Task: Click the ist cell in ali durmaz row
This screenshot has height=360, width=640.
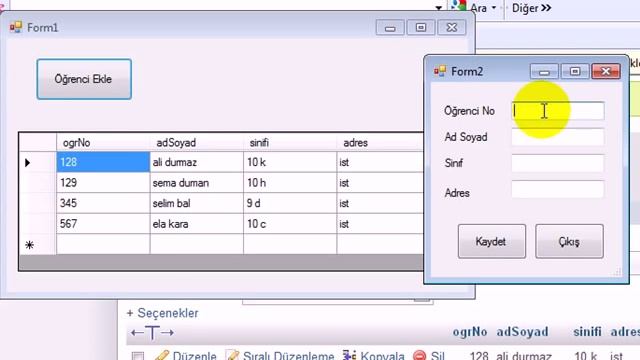Action: coord(380,162)
